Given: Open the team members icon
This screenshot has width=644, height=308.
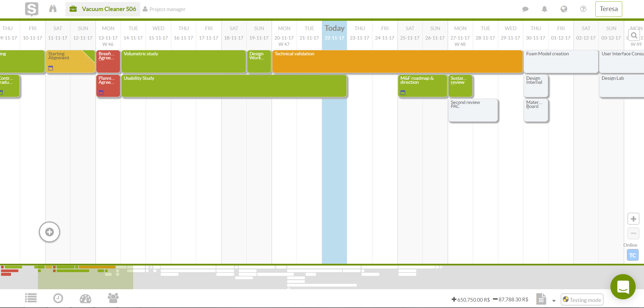Looking at the screenshot, I should pos(113,298).
